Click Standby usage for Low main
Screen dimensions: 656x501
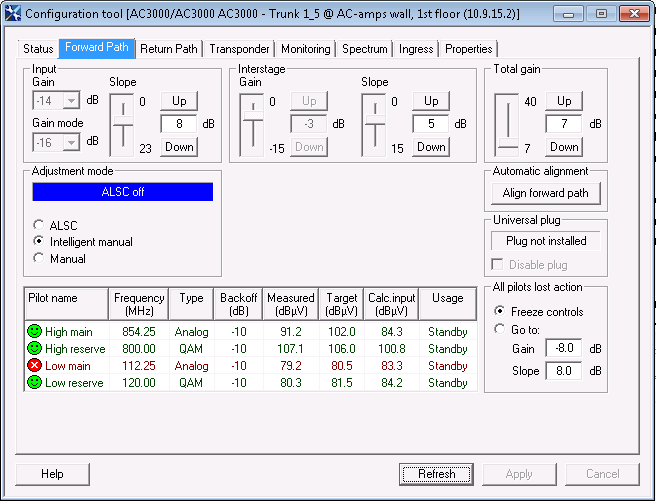coord(448,366)
